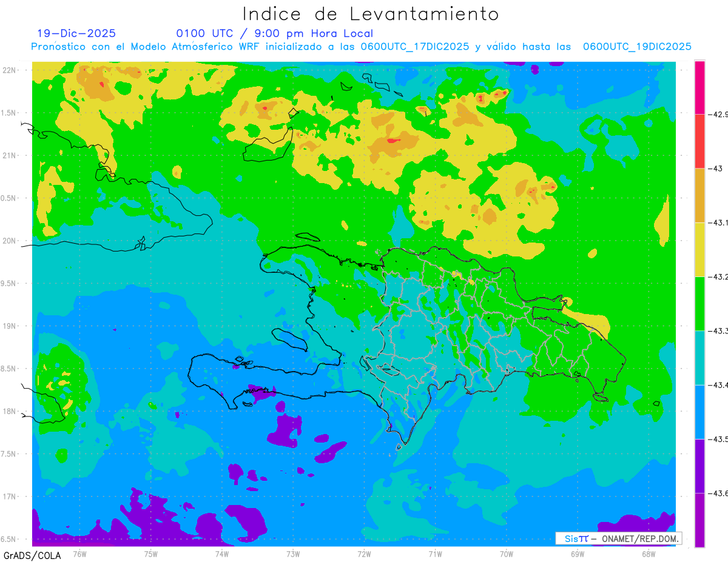Click the legend value '-42.9'
Viewport: 728px width, 562px height.
[720, 114]
